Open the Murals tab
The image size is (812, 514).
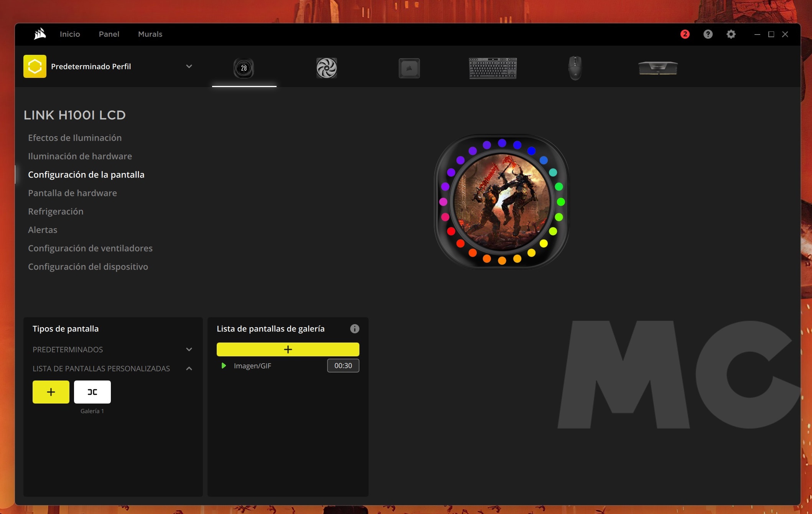(x=150, y=34)
